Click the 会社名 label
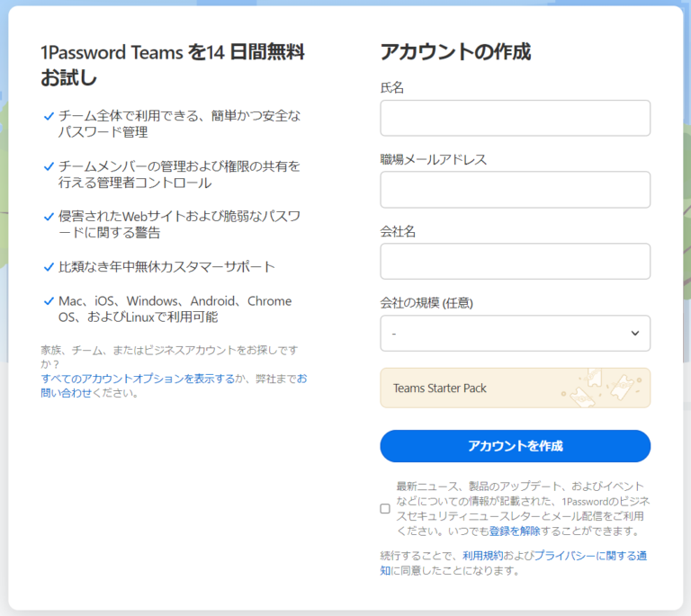 [398, 231]
